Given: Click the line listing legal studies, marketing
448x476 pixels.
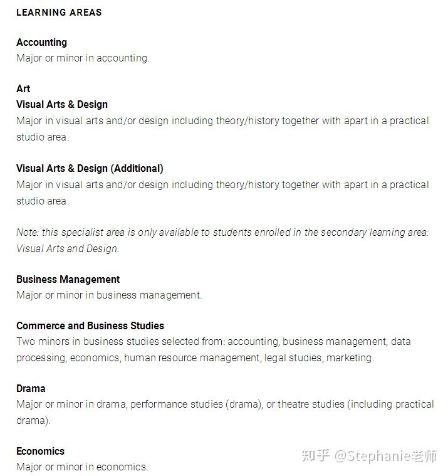Looking at the screenshot, I should tap(195, 358).
